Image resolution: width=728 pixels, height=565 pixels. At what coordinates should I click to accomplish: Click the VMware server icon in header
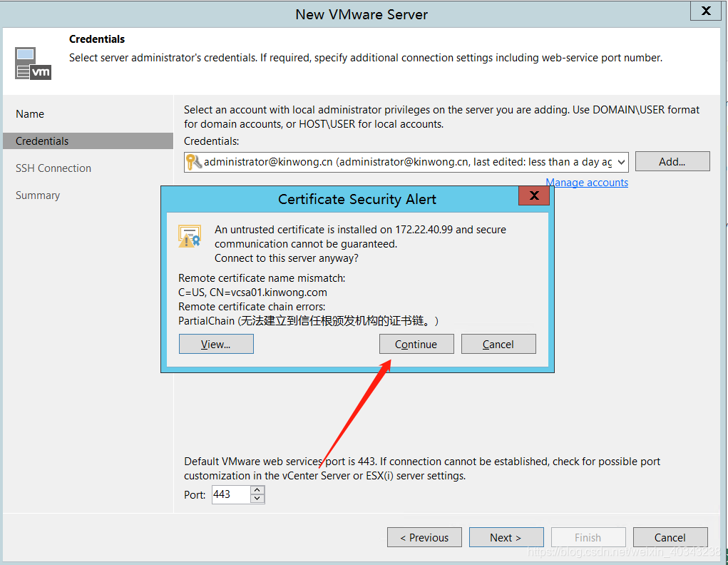(33, 63)
